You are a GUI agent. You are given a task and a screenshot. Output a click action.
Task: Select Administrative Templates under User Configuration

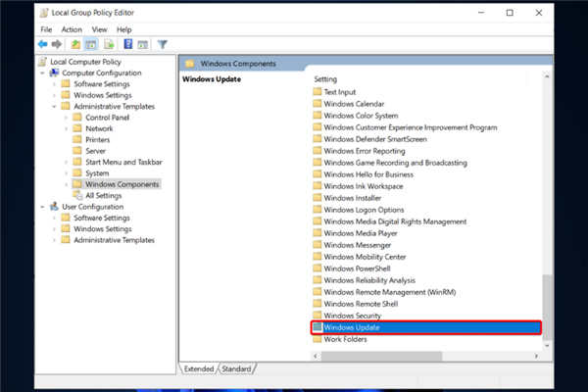[114, 240]
